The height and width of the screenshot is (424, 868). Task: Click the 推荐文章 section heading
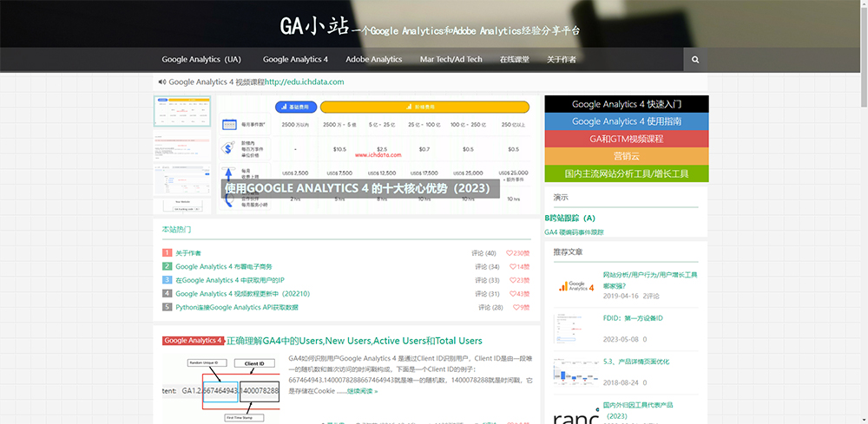[x=568, y=251]
